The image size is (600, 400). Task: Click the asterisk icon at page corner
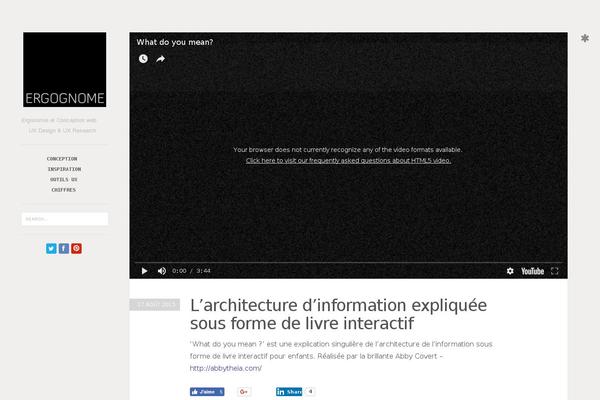(585, 38)
